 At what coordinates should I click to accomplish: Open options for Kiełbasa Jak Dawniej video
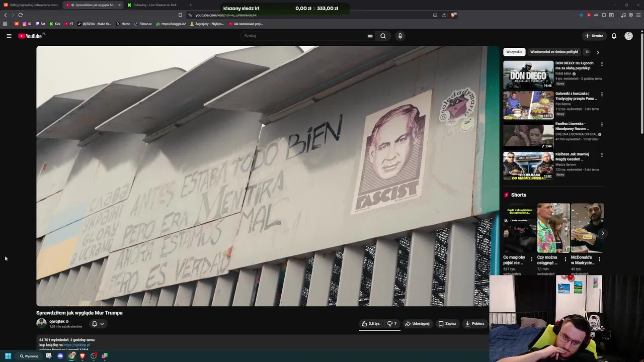[x=602, y=155]
